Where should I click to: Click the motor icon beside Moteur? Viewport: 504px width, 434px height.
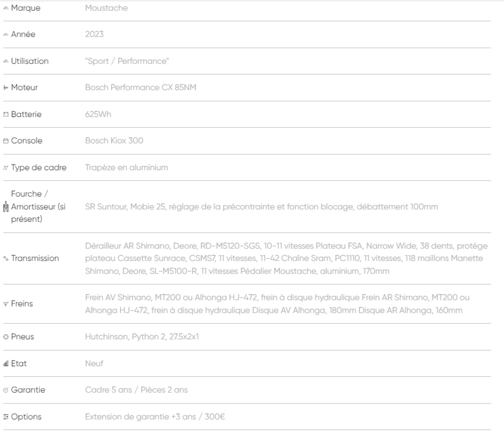pos(6,88)
